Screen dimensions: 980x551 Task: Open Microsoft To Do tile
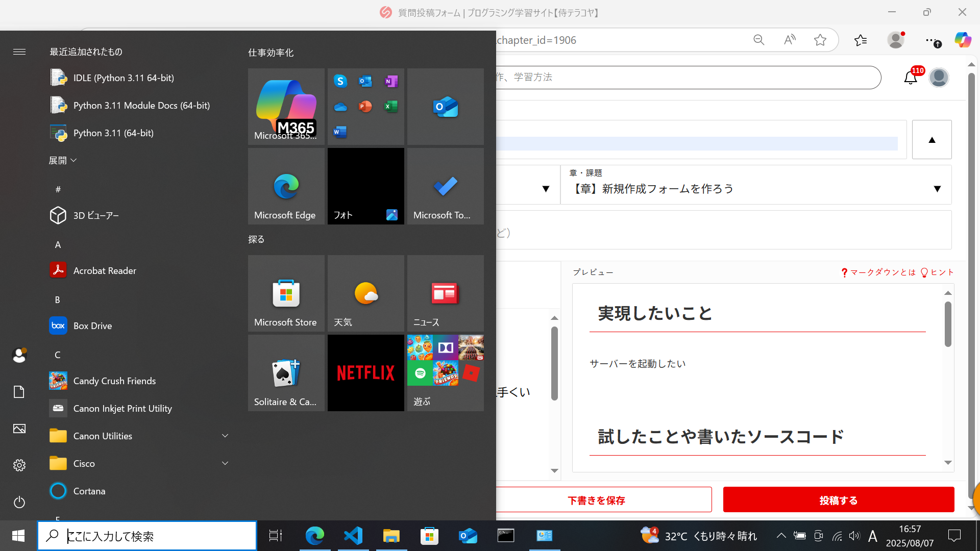pos(446,186)
